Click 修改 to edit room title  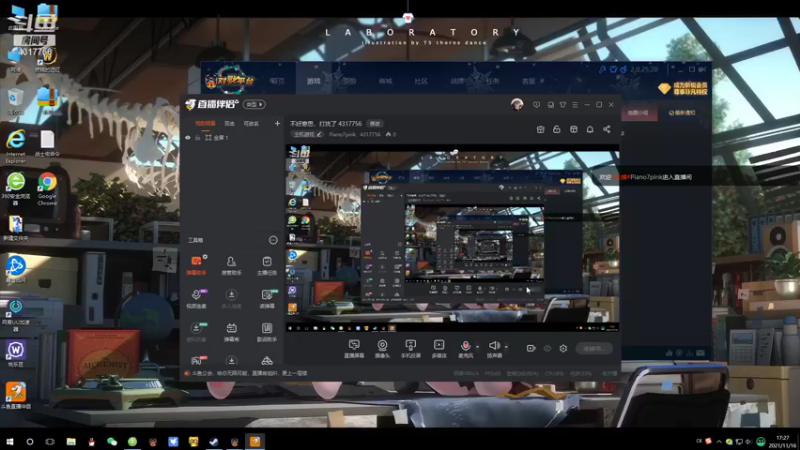375,124
